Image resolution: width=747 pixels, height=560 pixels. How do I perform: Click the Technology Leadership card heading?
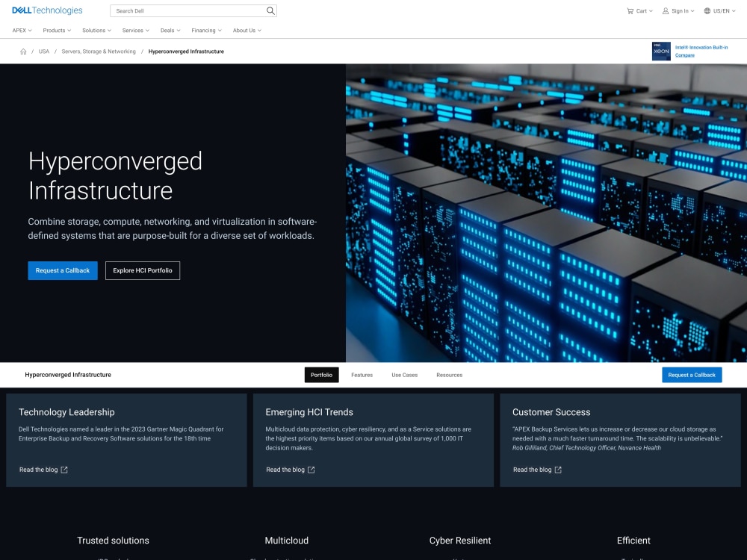click(66, 412)
